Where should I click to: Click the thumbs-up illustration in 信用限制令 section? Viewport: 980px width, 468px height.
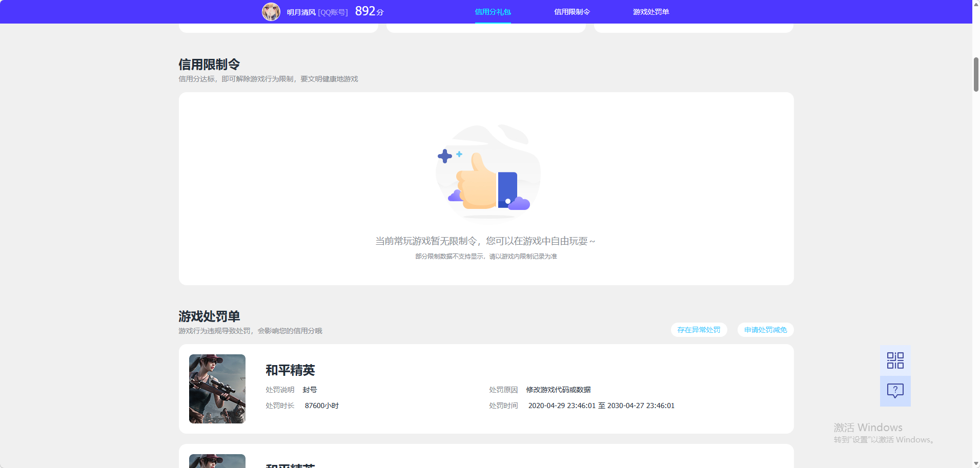pos(487,173)
